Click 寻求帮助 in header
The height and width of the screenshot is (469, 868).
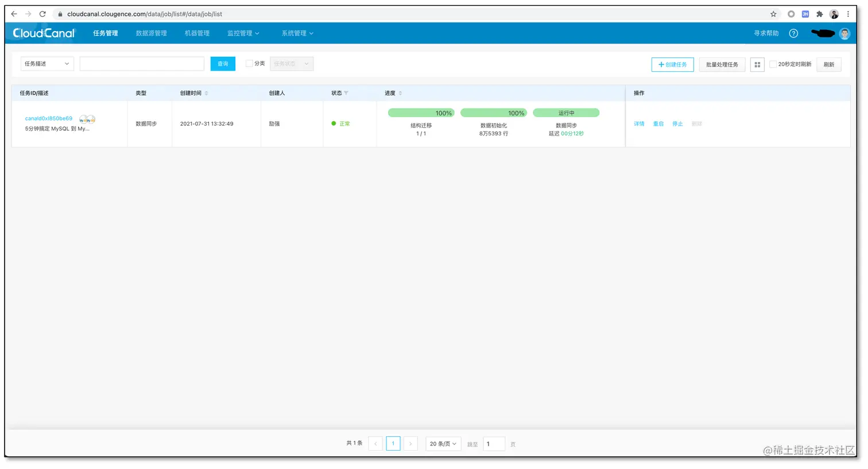pos(766,33)
